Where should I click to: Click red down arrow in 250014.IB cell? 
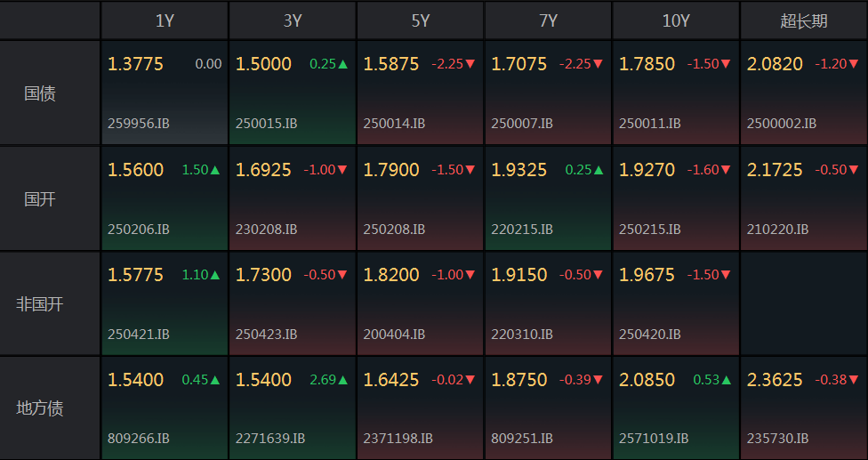click(470, 64)
